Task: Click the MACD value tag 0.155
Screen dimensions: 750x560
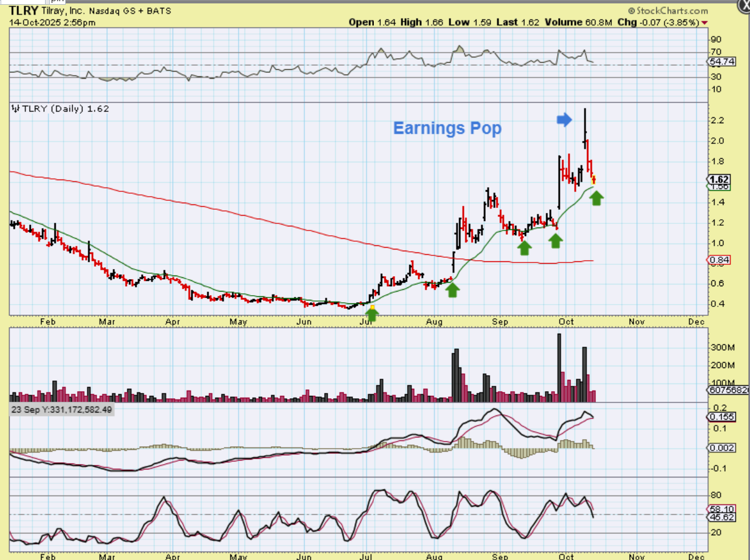Action: point(722,417)
